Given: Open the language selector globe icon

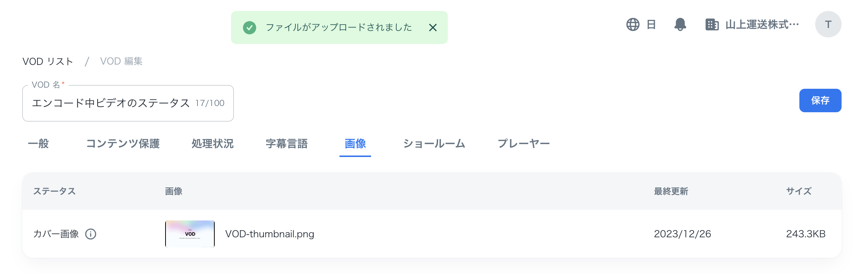Looking at the screenshot, I should point(634,24).
